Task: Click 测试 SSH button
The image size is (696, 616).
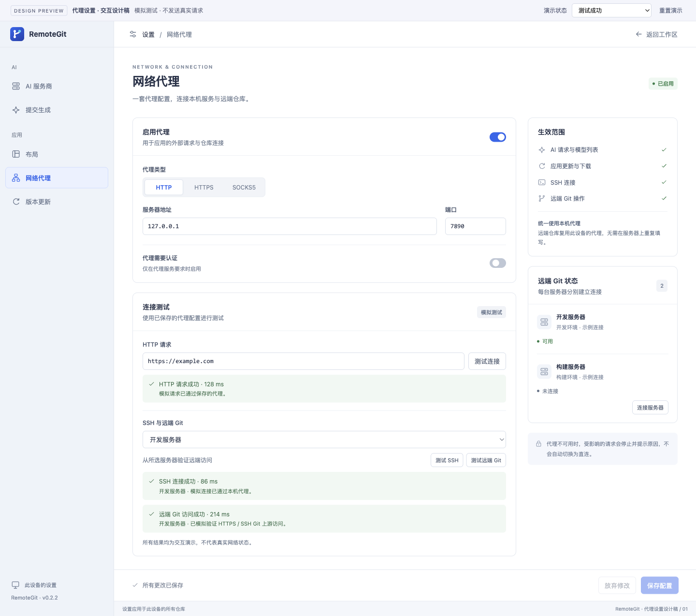Action: (447, 460)
